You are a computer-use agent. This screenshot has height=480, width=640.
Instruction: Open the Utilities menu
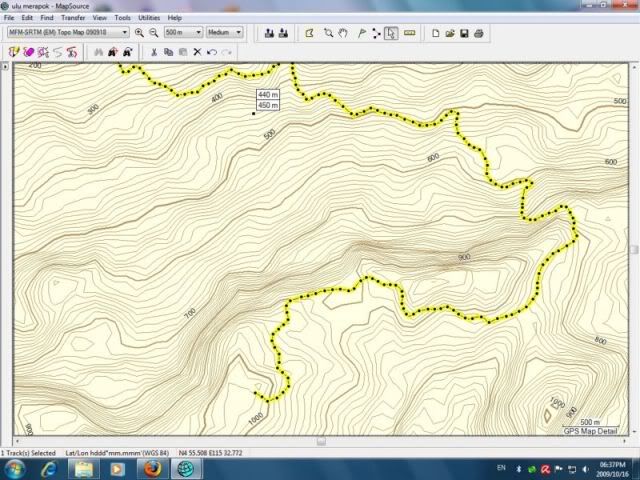[x=148, y=18]
